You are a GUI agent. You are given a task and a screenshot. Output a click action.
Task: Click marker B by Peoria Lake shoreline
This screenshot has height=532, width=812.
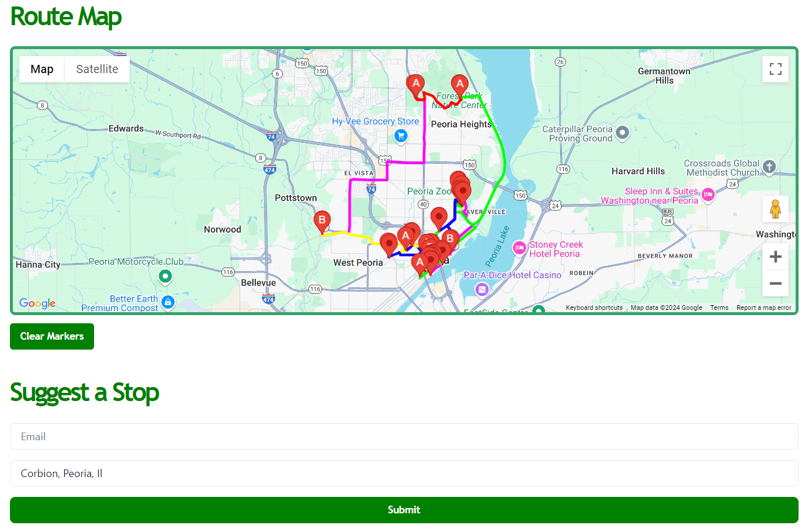point(450,240)
